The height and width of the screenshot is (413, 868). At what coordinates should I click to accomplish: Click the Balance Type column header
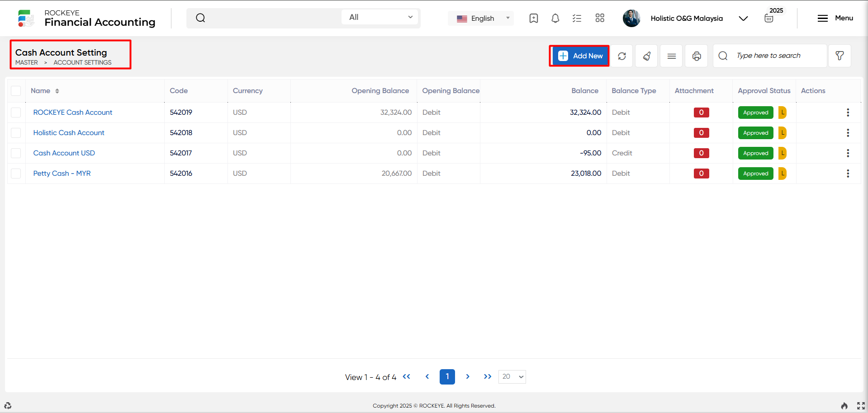click(634, 91)
